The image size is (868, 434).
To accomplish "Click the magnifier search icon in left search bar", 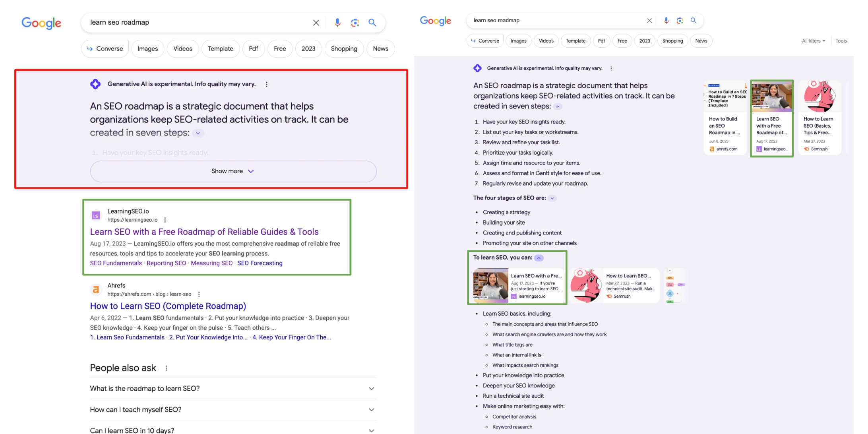I will pyautogui.click(x=372, y=23).
